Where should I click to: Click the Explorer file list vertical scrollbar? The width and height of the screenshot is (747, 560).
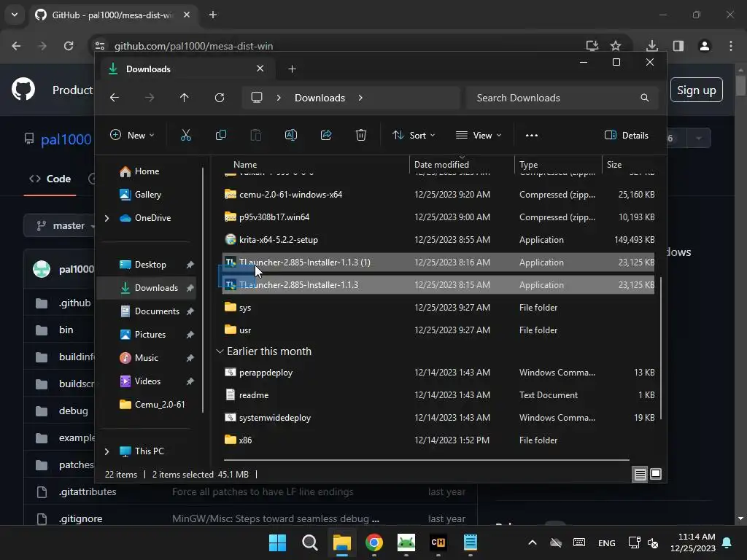[660, 348]
